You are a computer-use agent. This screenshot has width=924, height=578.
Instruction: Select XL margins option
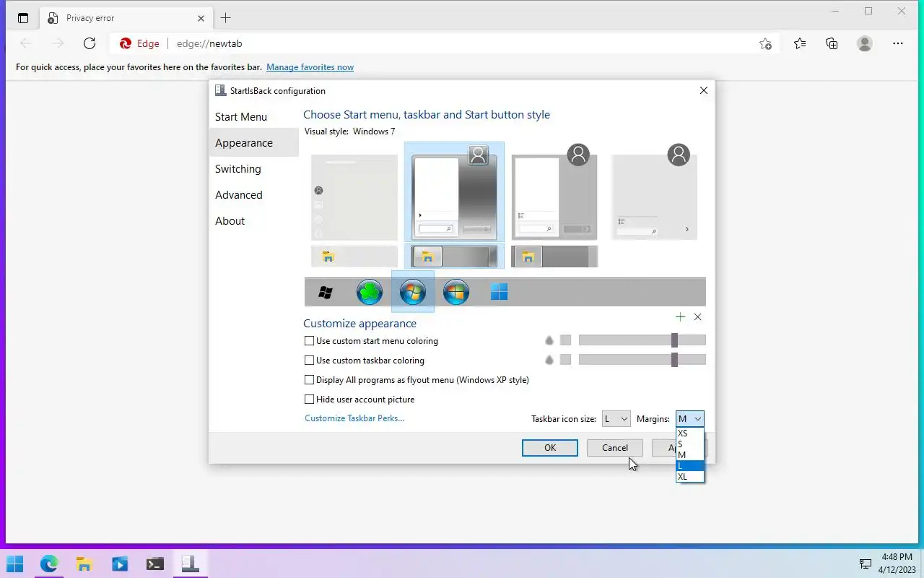coord(689,477)
